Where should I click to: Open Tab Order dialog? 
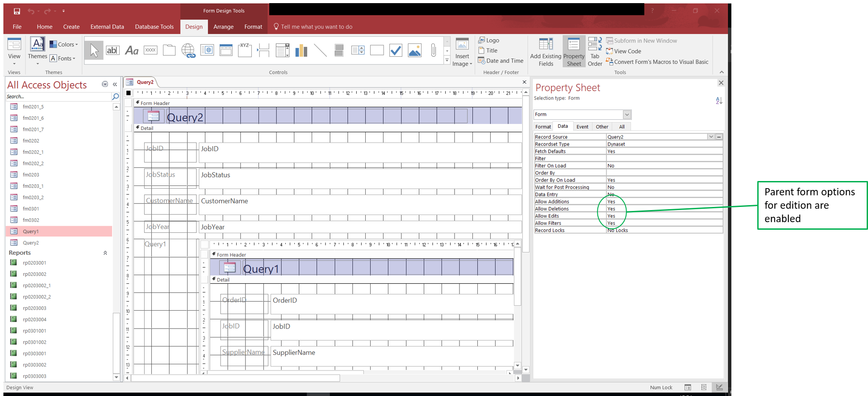pos(595,52)
